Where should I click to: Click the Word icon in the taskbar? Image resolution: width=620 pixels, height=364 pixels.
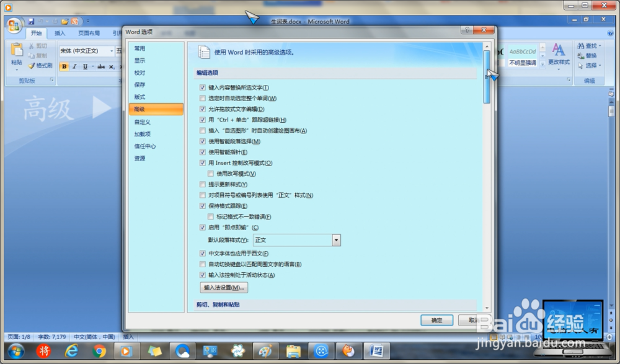(376, 351)
